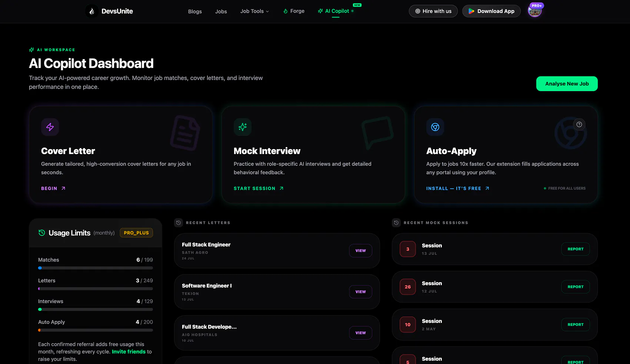
Task: Click the NEW badge above AI Copilot
Action: 357,5
